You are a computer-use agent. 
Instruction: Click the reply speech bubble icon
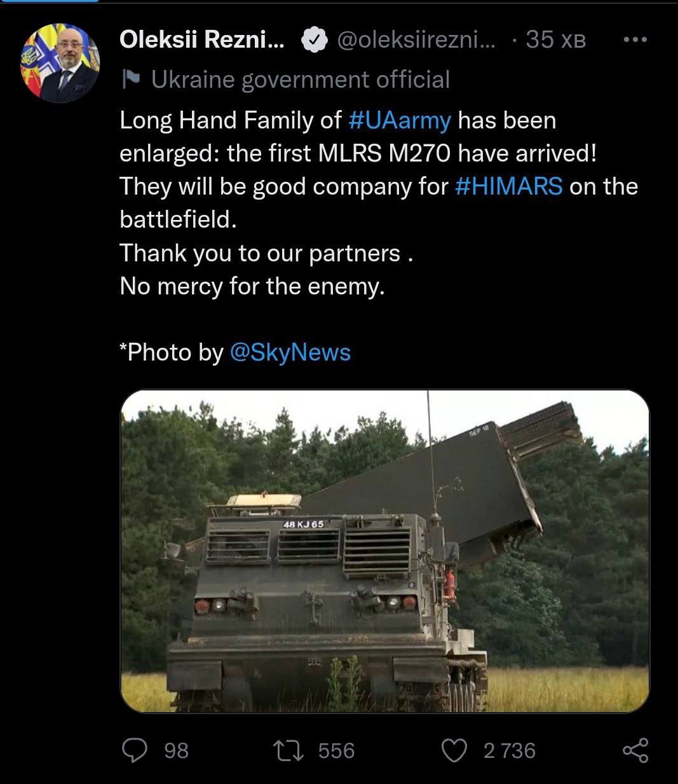coord(134,750)
